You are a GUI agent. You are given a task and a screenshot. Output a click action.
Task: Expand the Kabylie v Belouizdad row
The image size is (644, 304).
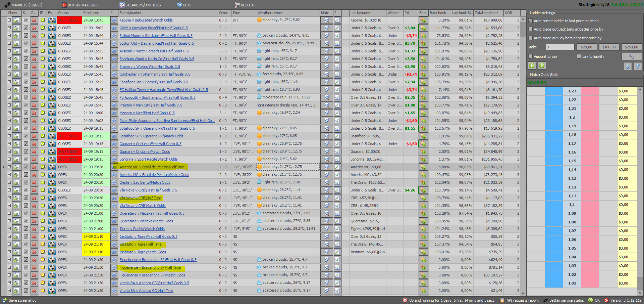[9, 20]
